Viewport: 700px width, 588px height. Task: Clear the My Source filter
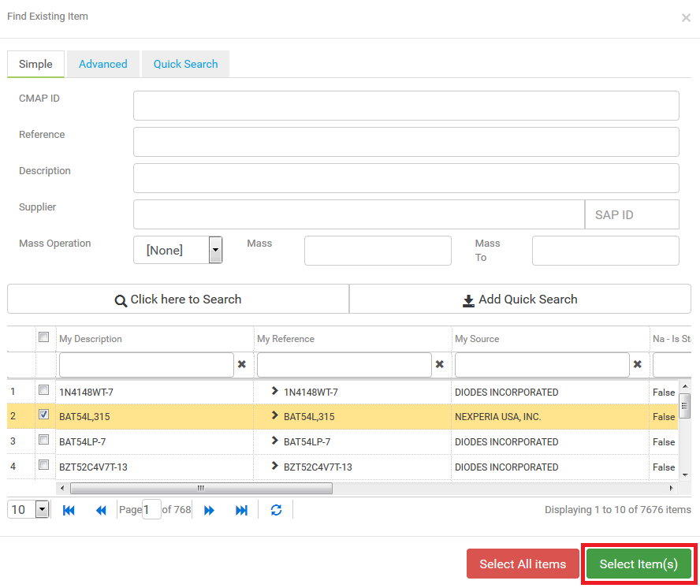click(x=638, y=364)
